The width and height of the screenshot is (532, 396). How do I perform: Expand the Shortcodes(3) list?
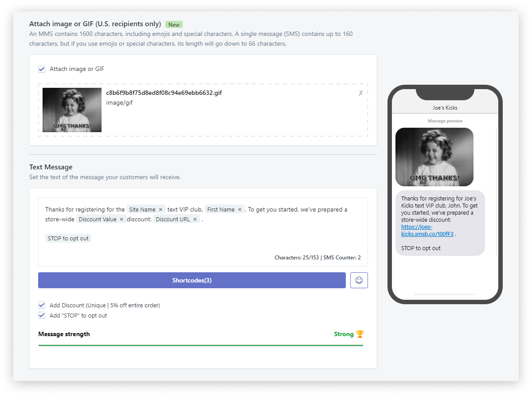192,280
